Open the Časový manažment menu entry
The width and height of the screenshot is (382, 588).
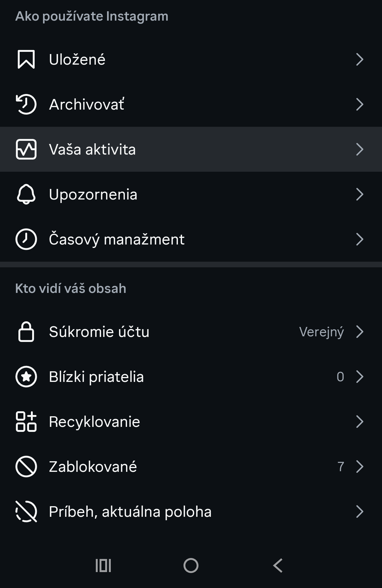click(117, 239)
